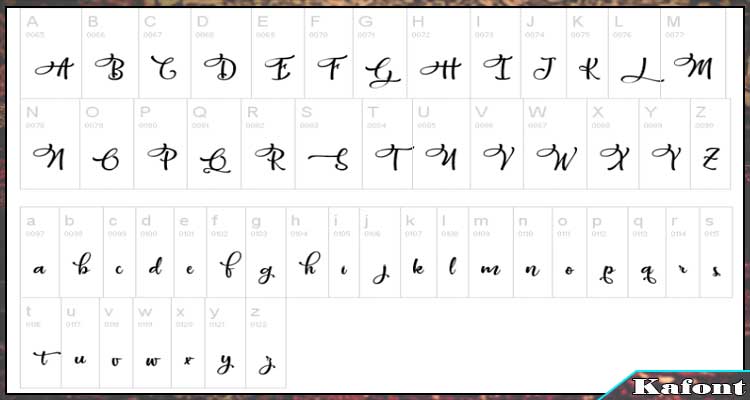Screen dimensions: 750x400
Task: Select the uppercase S glyph cell
Action: click(329, 144)
